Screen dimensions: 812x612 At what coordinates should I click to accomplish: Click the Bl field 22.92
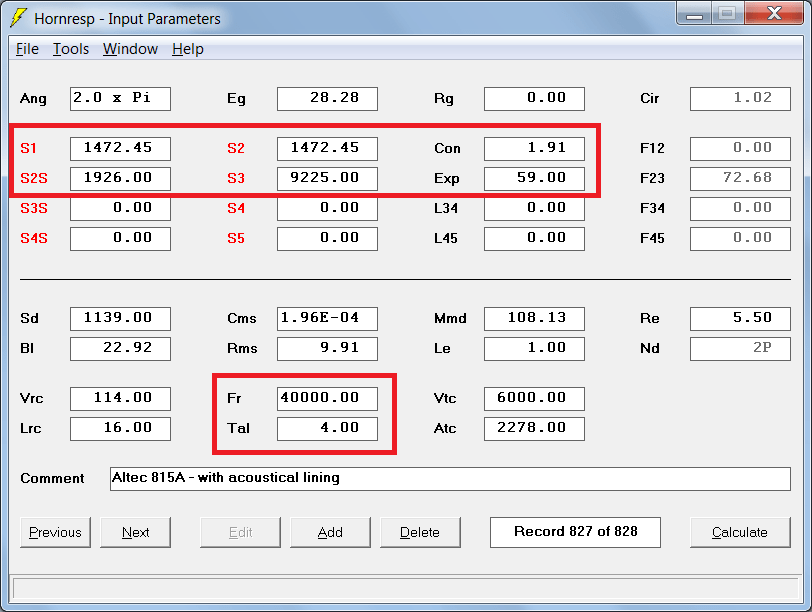120,348
